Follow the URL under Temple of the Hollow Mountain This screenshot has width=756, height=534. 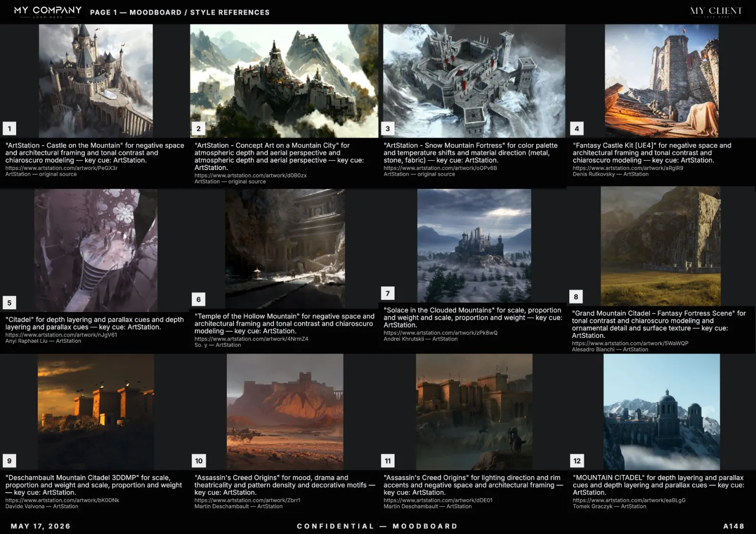(x=251, y=339)
